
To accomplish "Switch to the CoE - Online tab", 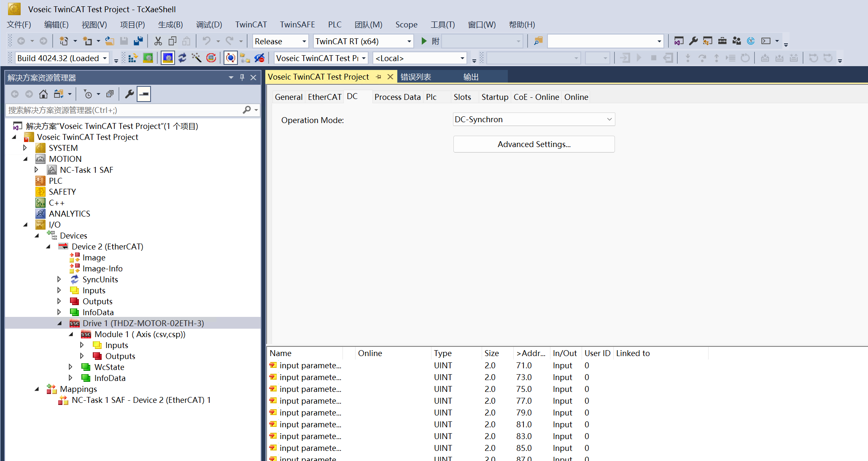I will click(x=536, y=97).
